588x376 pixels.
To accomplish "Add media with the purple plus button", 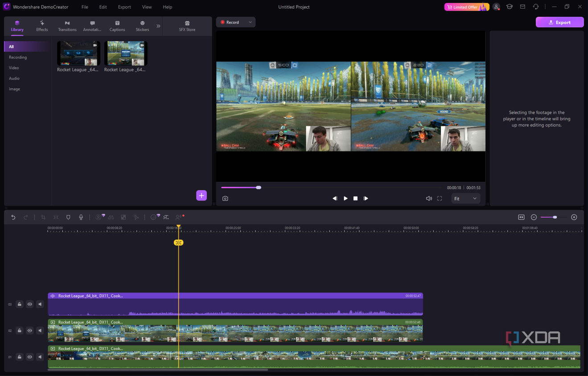I will point(201,196).
